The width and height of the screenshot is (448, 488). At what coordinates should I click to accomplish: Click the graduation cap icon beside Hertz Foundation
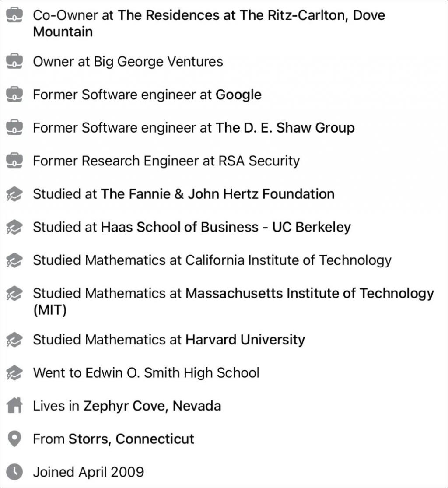pyautogui.click(x=14, y=194)
